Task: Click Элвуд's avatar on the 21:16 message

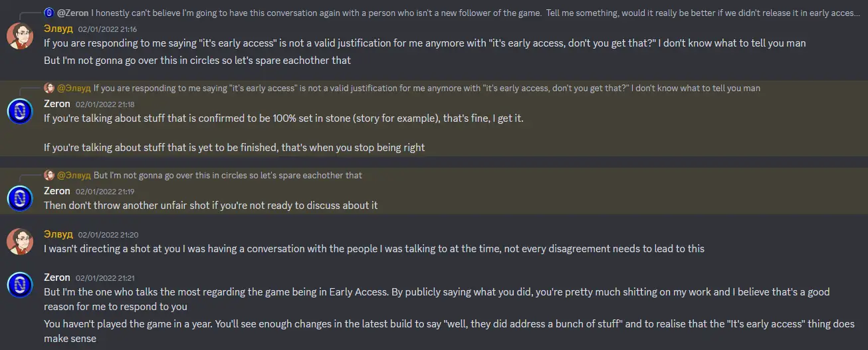Action: point(20,36)
